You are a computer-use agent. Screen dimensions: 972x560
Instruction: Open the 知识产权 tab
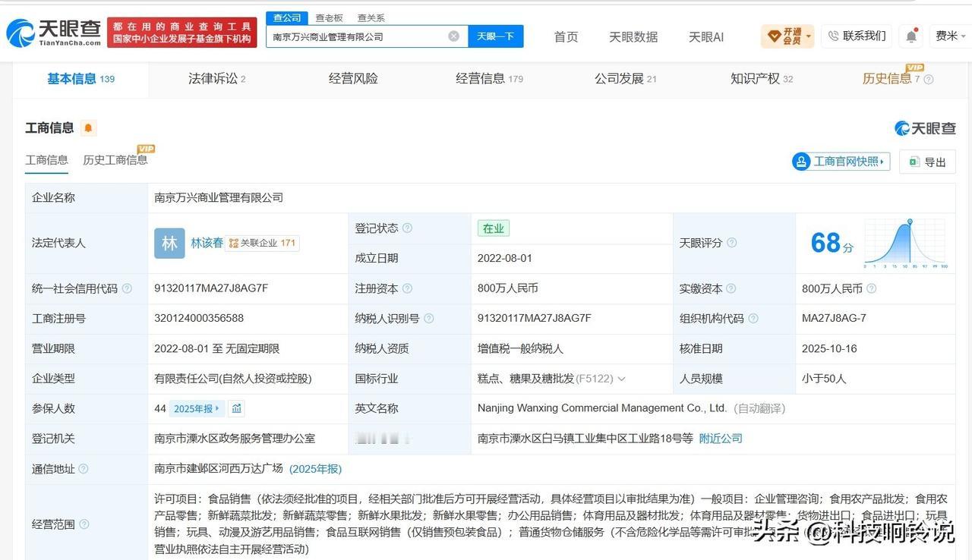pos(762,79)
